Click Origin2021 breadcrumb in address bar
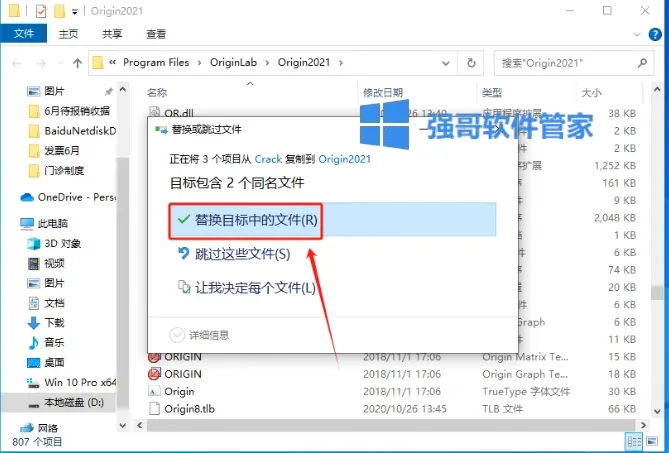Image resolution: width=669 pixels, height=453 pixels. coord(304,63)
